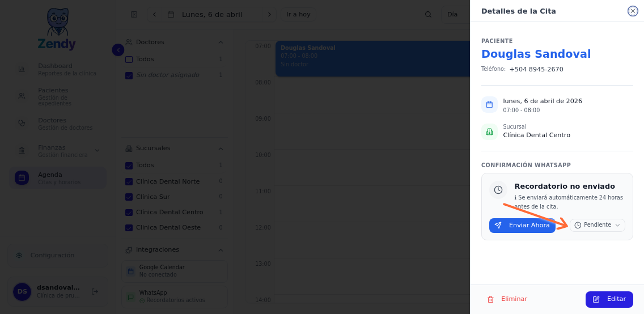Go to next day arrow
Image resolution: width=644 pixels, height=314 pixels.
click(x=269, y=14)
